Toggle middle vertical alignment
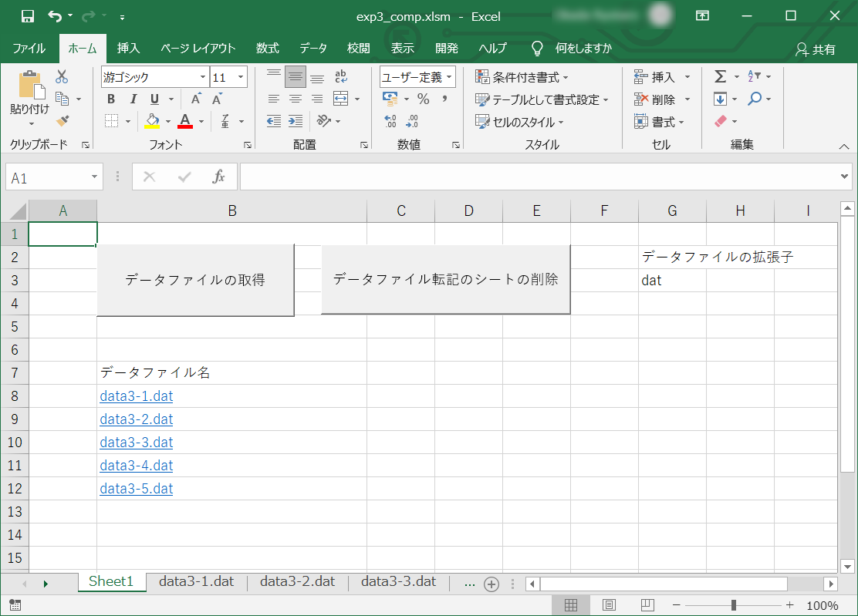This screenshot has height=616, width=858. [296, 77]
